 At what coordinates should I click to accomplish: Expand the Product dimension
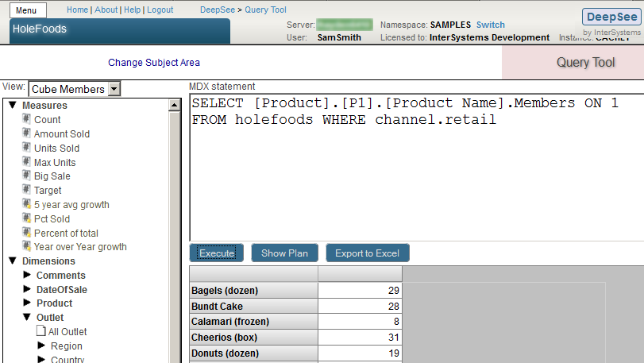pos(27,303)
